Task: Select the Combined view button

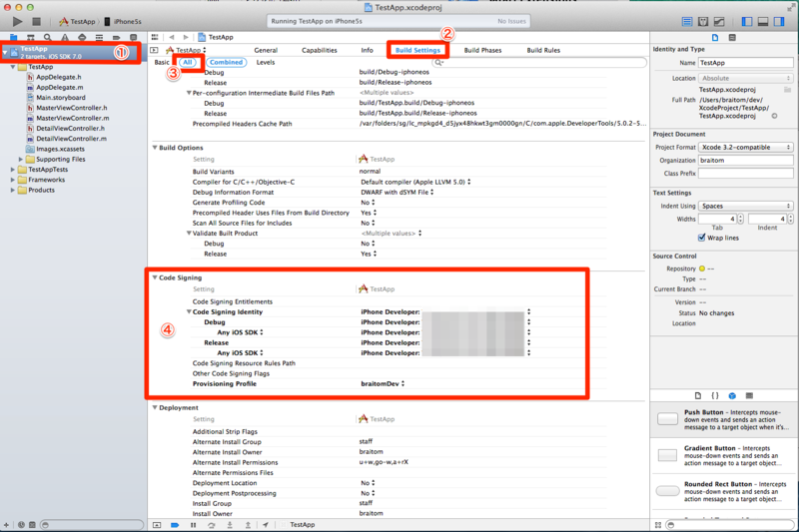Action: [227, 62]
